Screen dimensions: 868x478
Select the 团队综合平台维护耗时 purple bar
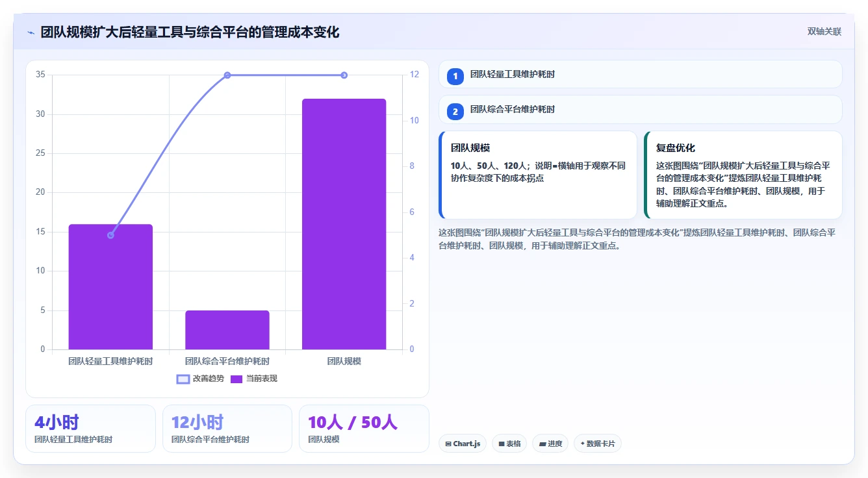(227, 330)
